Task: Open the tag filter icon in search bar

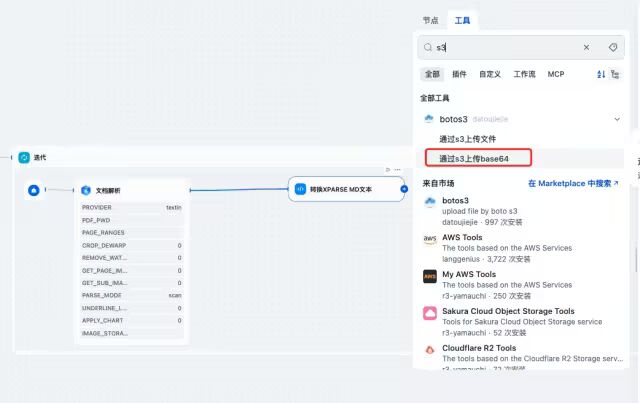Action: point(613,47)
